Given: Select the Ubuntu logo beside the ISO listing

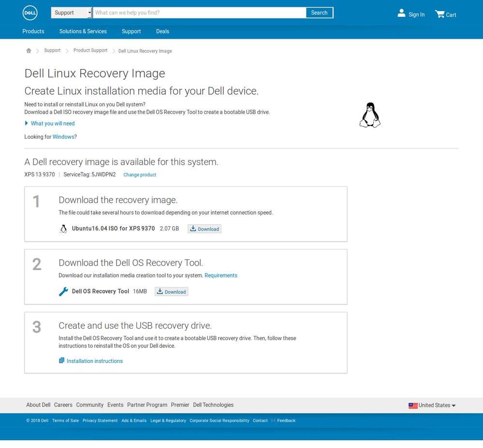Looking at the screenshot, I should tap(63, 229).
